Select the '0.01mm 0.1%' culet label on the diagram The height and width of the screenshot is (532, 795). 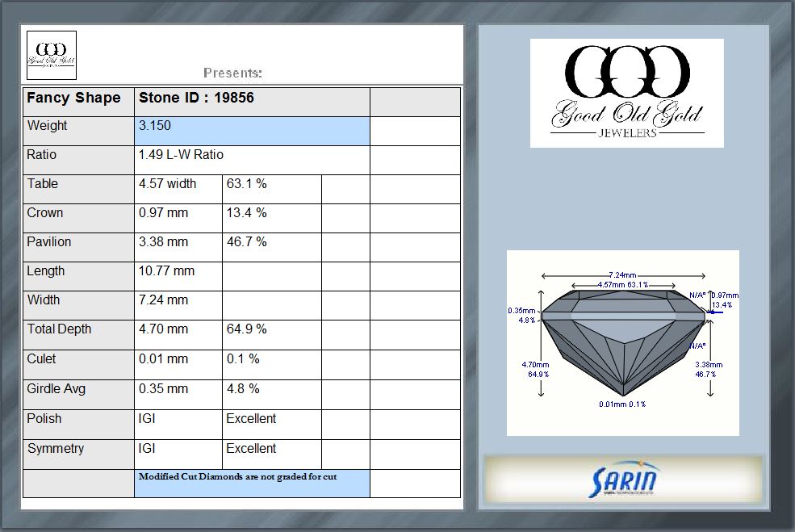(622, 404)
